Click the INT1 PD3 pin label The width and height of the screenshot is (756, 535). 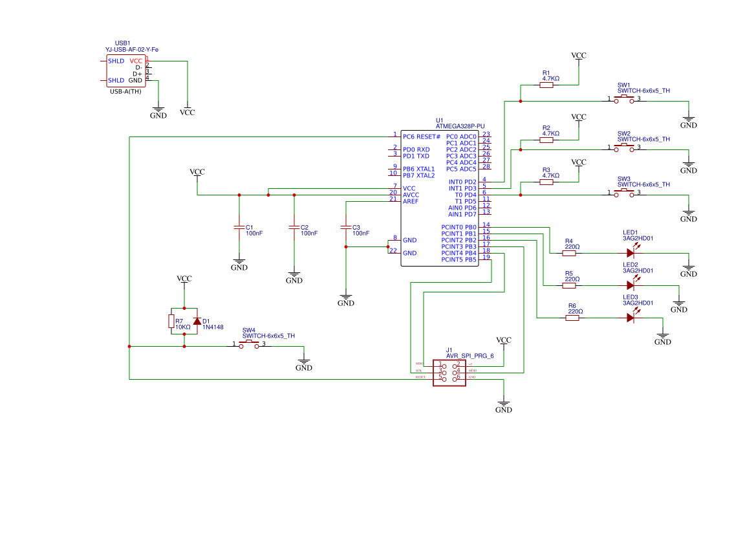463,189
